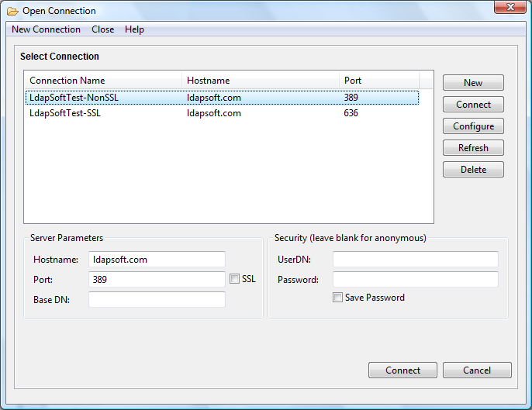Click the Connect button next to Cancel

[x=402, y=370]
